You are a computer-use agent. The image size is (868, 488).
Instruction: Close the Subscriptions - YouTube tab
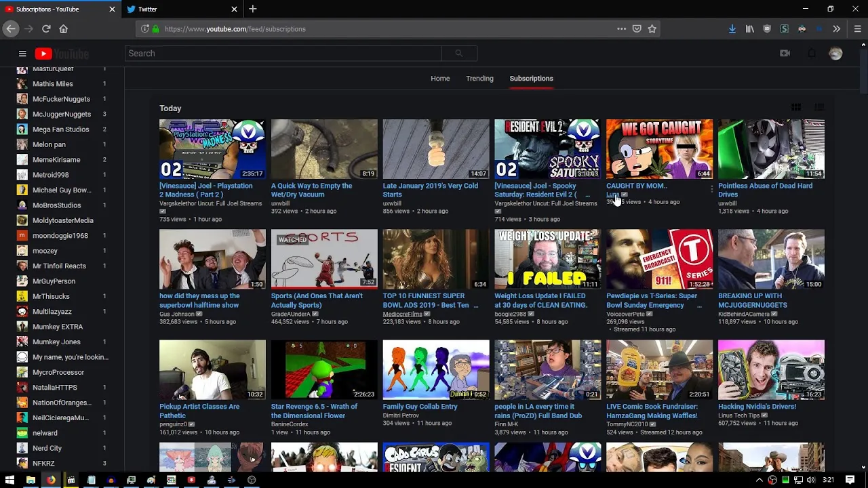pyautogui.click(x=112, y=9)
